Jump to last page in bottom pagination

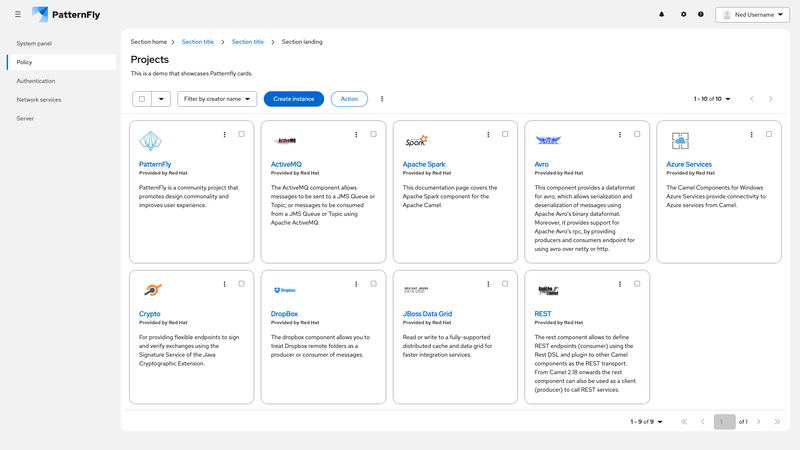tap(777, 422)
